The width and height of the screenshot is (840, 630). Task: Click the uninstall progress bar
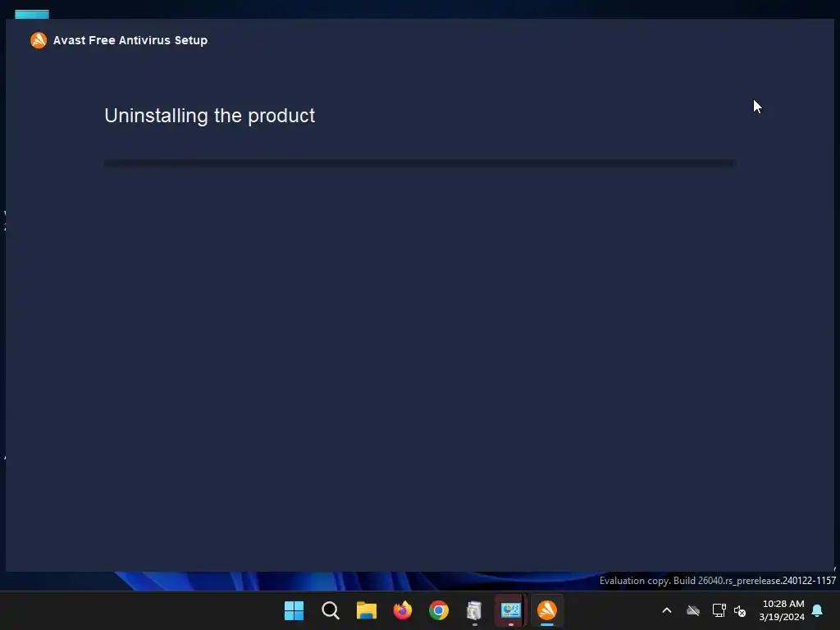click(x=419, y=163)
